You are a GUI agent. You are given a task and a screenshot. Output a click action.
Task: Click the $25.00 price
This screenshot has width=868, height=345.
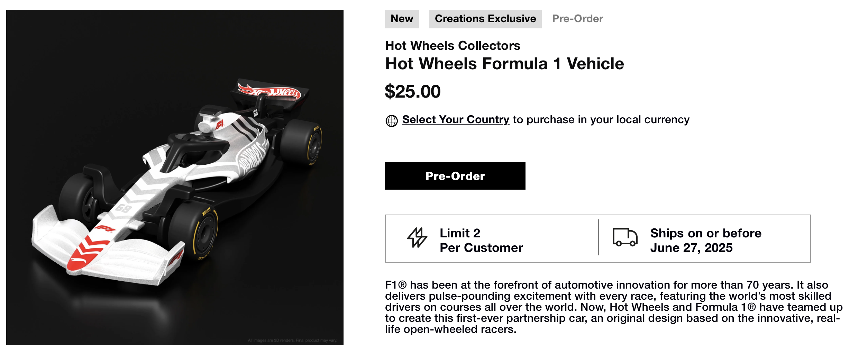(x=413, y=91)
